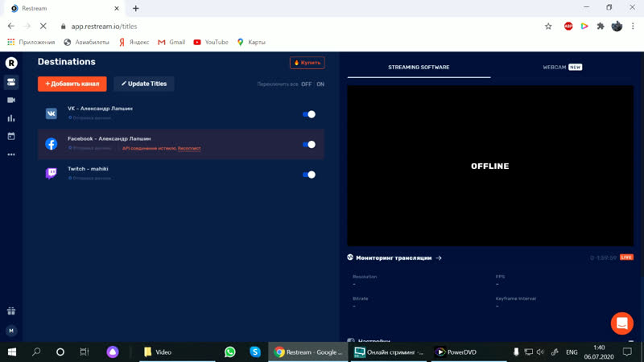Viewport: 644px width, 362px height.
Task: Open the volume icon in the tray
Action: coord(540,352)
